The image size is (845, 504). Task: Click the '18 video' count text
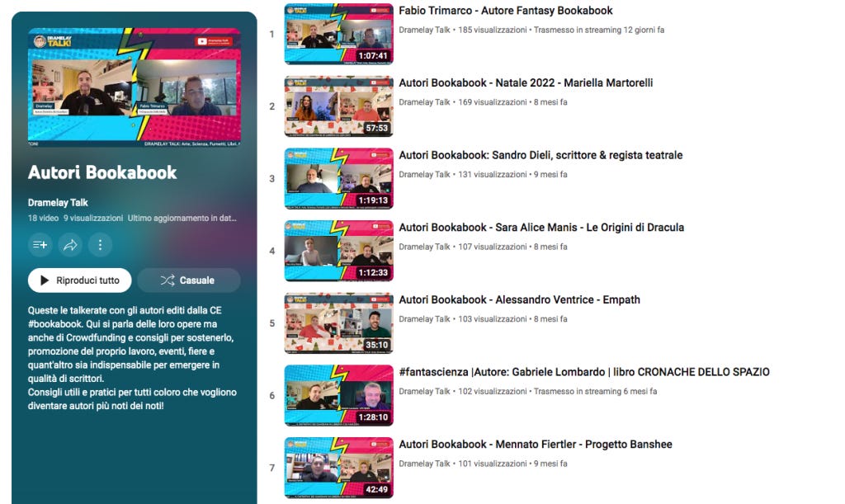click(43, 218)
